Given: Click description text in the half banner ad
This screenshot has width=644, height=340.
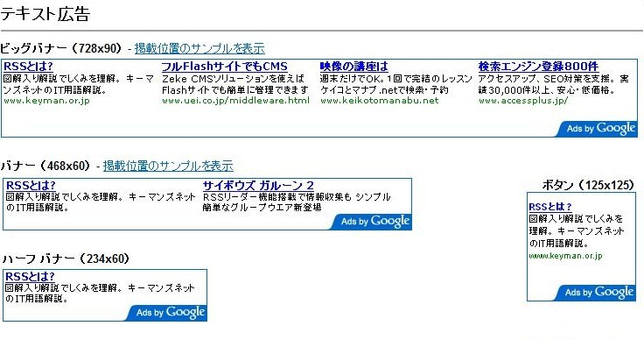Looking at the screenshot, I should pos(100,294).
